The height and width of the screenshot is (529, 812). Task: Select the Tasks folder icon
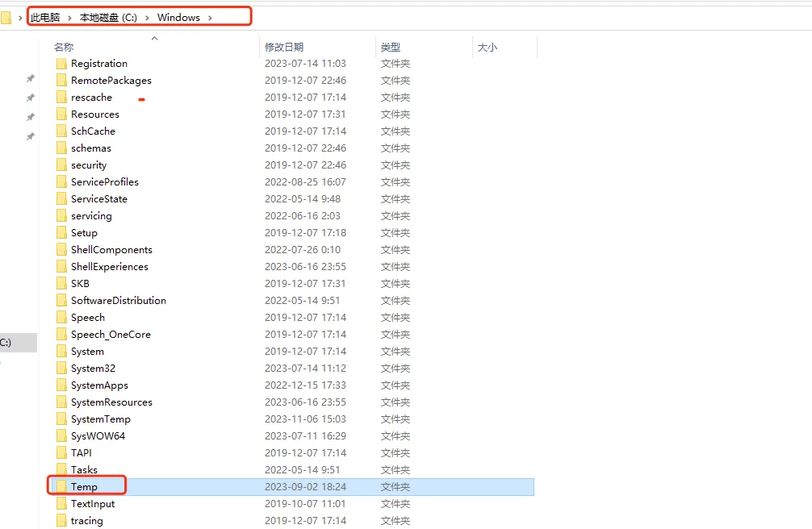point(62,469)
